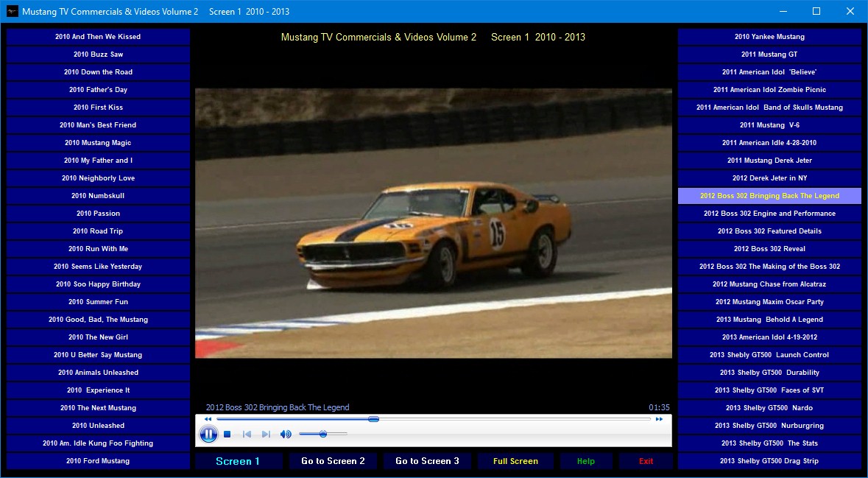
Task: Play 2010 Am. Idle Kung Foo Fighting
Action: pyautogui.click(x=98, y=443)
